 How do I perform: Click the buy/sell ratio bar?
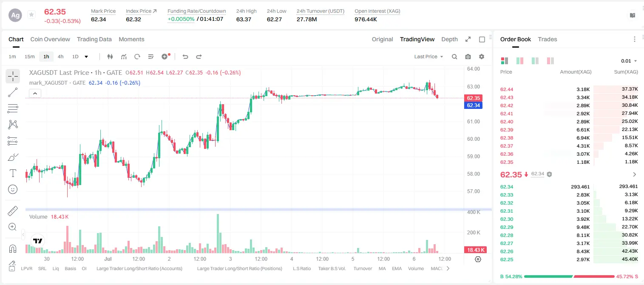[x=570, y=276]
